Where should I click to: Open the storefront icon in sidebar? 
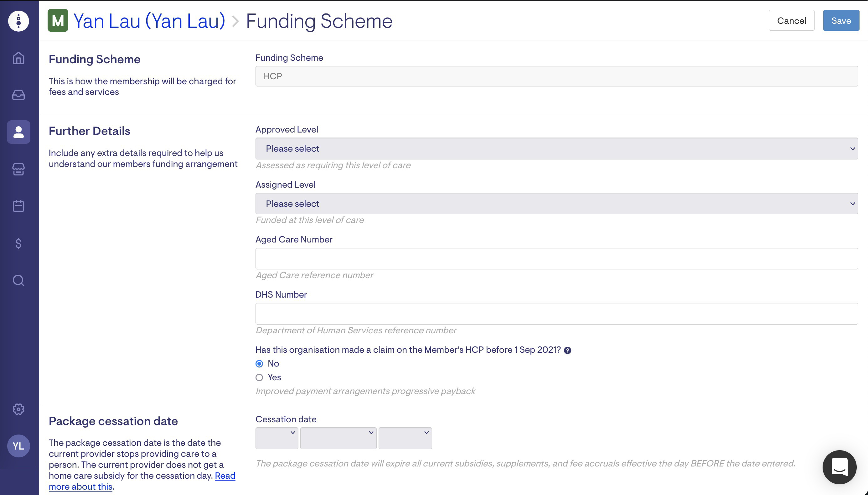[x=18, y=169]
